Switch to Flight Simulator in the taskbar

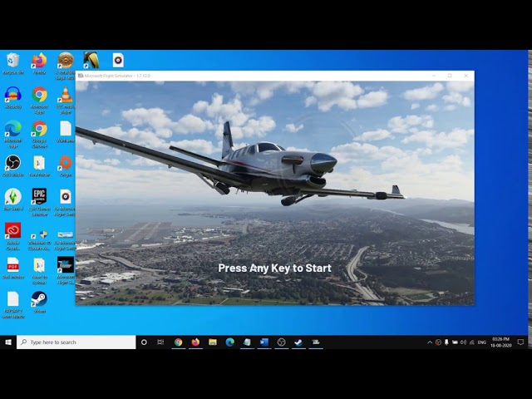[x=316, y=342]
